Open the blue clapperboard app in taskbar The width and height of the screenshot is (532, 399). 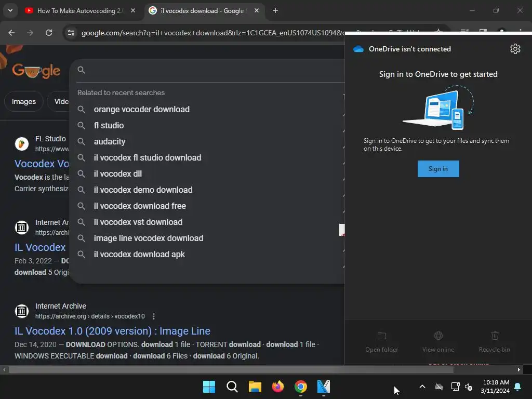324,387
